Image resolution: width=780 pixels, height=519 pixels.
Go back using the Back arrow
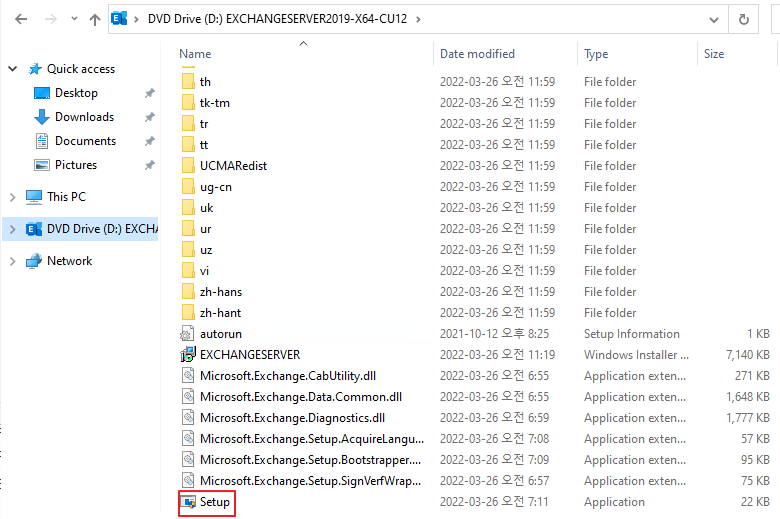[x=21, y=19]
